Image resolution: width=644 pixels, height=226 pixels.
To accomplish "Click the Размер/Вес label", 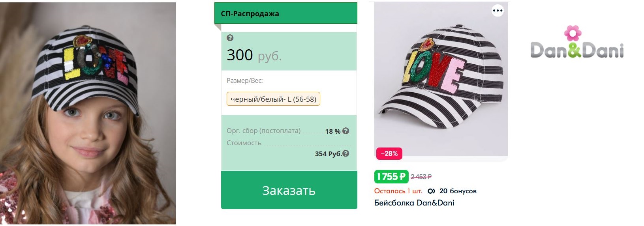I will [x=244, y=80].
